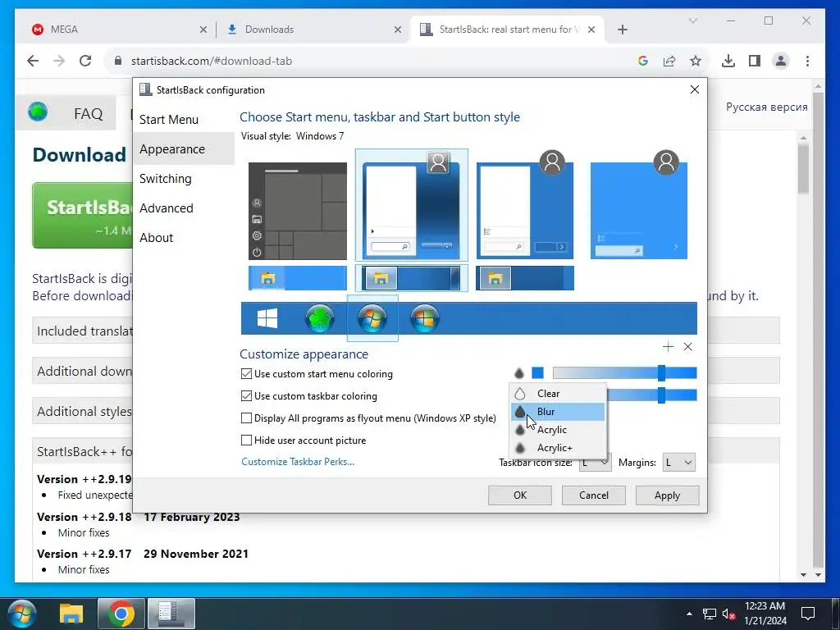Open the Appearance settings section

click(x=183, y=149)
